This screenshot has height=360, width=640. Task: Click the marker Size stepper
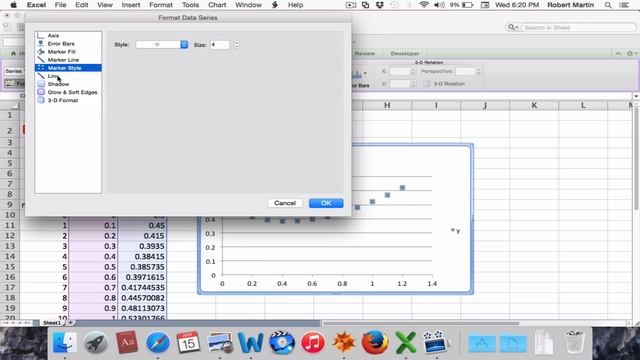pyautogui.click(x=237, y=44)
